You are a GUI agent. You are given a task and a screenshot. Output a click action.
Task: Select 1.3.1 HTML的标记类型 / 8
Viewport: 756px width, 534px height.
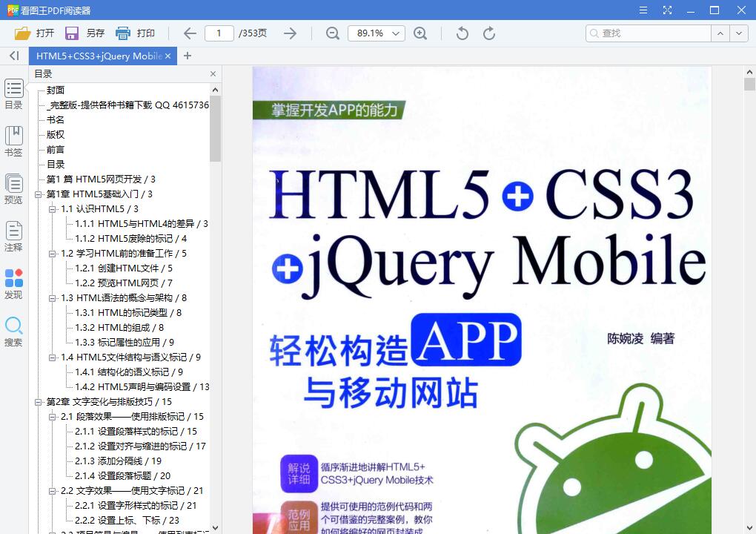(x=128, y=313)
